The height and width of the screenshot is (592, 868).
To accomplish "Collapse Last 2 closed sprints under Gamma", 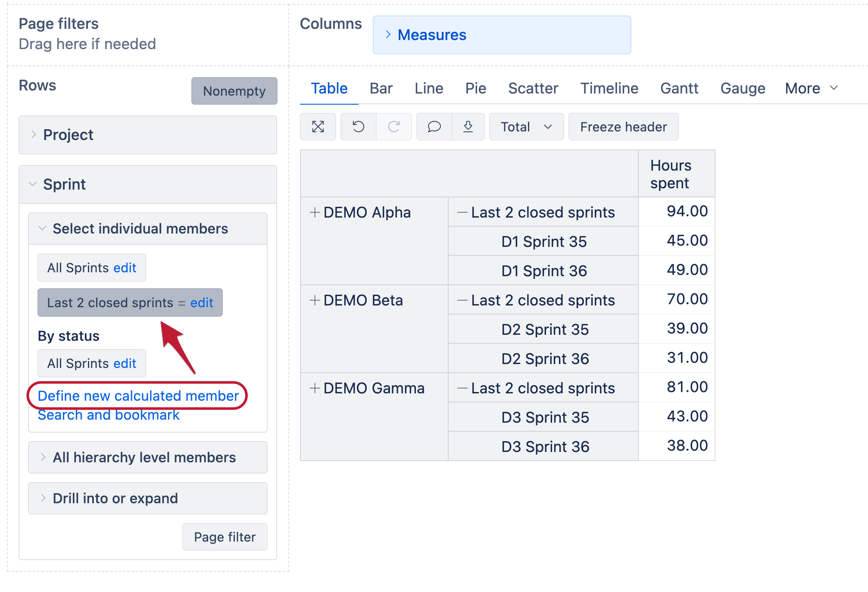I will click(462, 388).
